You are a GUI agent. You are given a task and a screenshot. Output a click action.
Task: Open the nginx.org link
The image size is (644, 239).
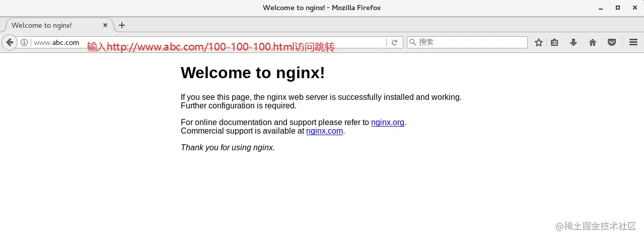(x=388, y=123)
